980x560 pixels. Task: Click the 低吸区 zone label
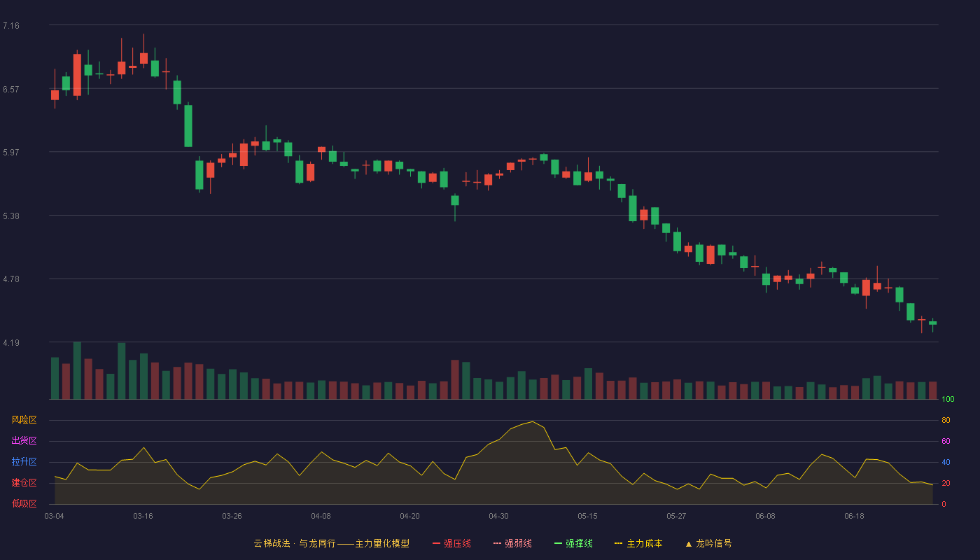tap(24, 503)
